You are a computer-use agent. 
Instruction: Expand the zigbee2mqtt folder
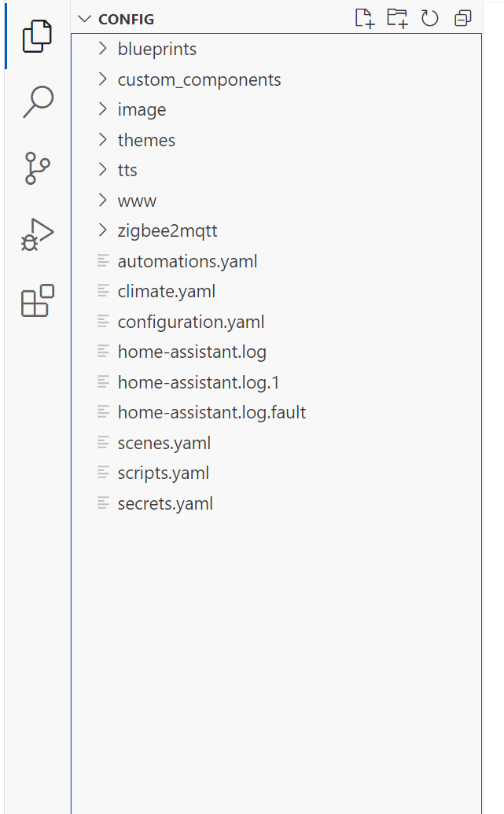pyautogui.click(x=167, y=231)
